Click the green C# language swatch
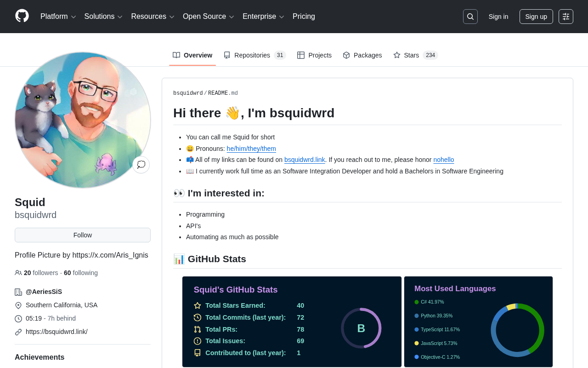Viewport: 588px width, 368px height. point(417,302)
